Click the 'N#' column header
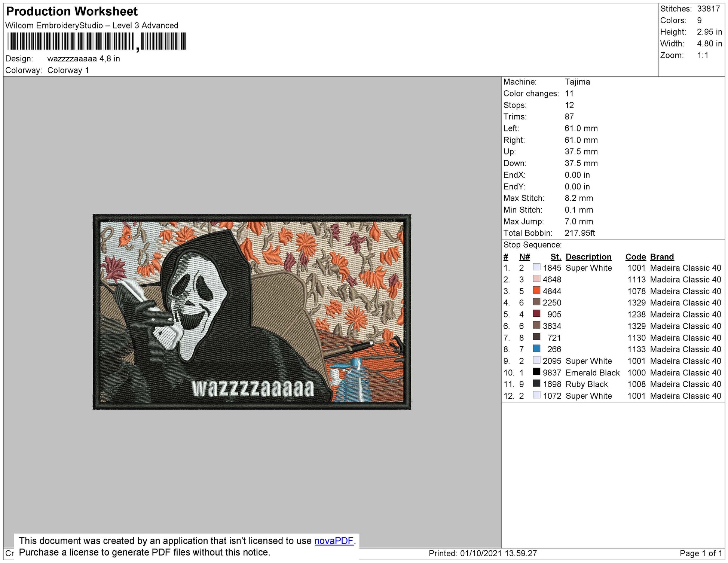The width and height of the screenshot is (728, 563). pos(524,257)
